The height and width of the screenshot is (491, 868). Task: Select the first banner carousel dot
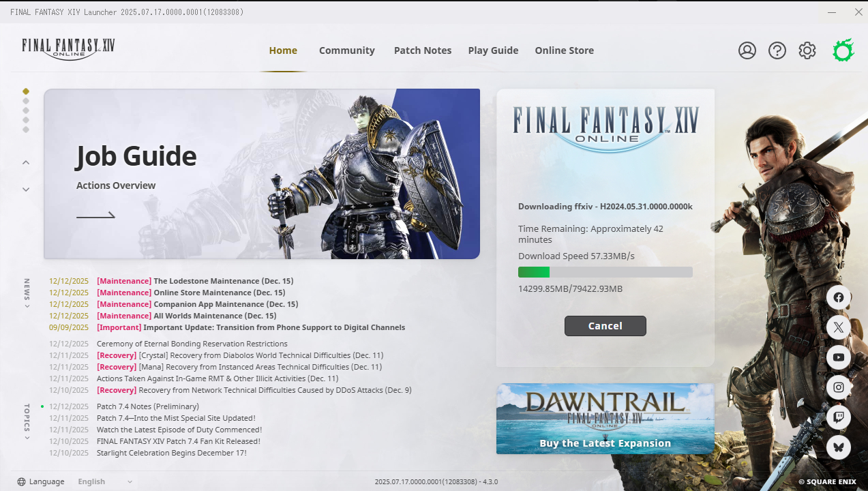[x=26, y=91]
